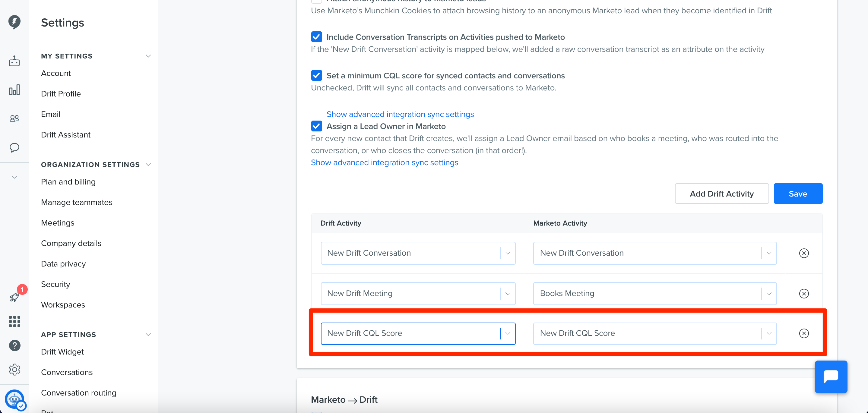
Task: Open the settings gear icon
Action: click(x=14, y=370)
